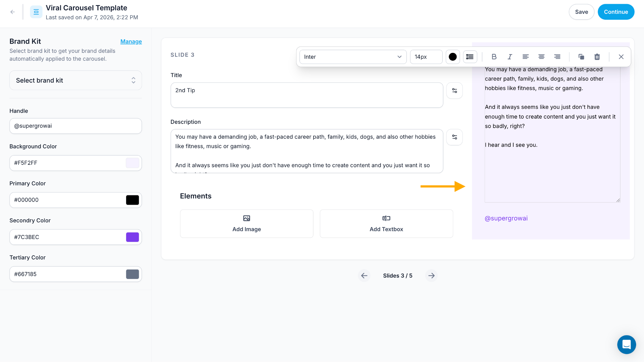This screenshot has height=362, width=644.
Task: Click the Save button
Action: tap(581, 12)
